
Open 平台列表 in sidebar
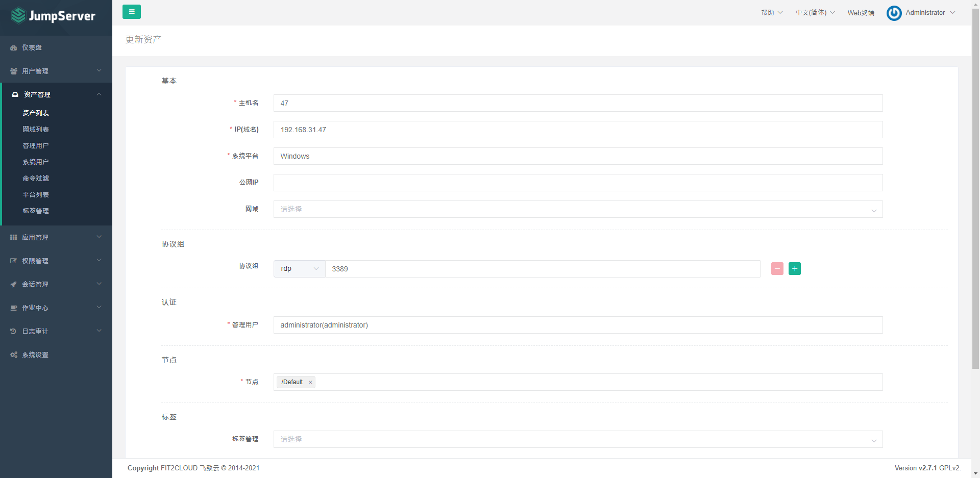tap(36, 195)
